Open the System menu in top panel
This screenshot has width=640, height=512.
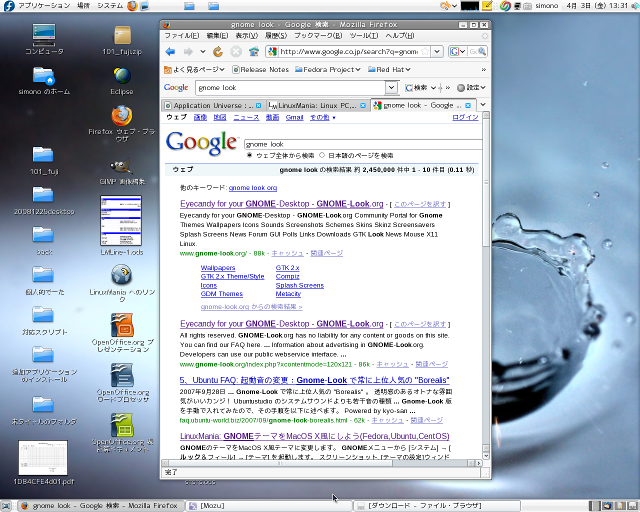110,6
